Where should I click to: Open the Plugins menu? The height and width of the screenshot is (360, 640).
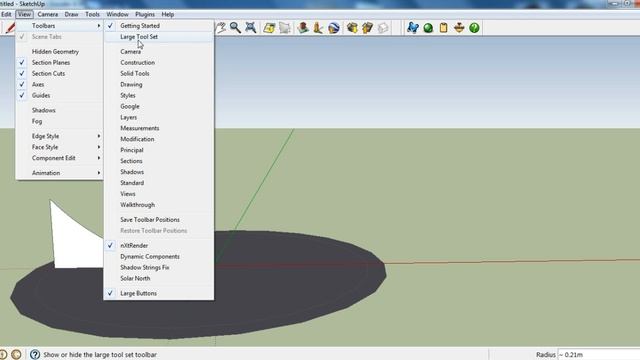coord(145,14)
